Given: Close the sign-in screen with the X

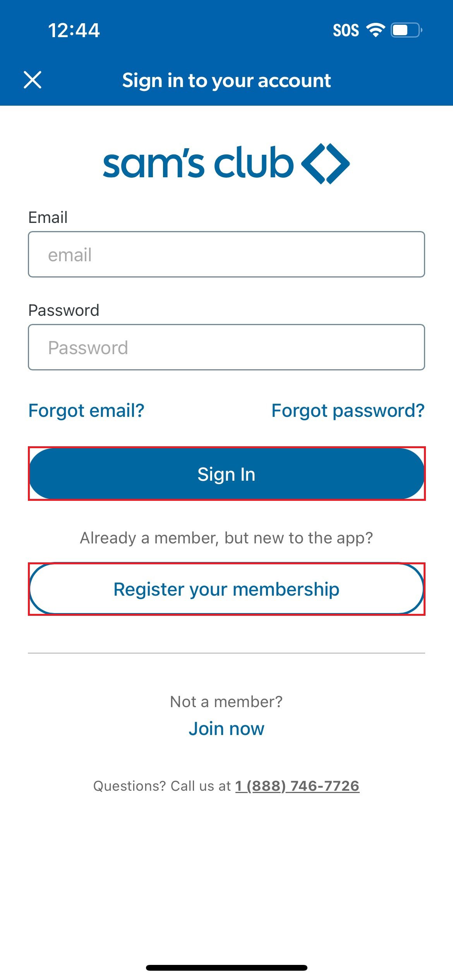Looking at the screenshot, I should coord(33,80).
